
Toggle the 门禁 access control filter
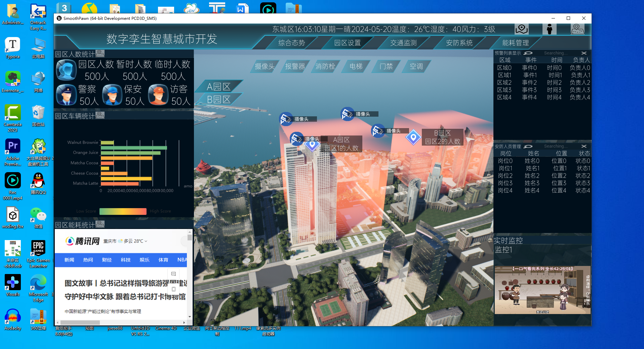[386, 67]
